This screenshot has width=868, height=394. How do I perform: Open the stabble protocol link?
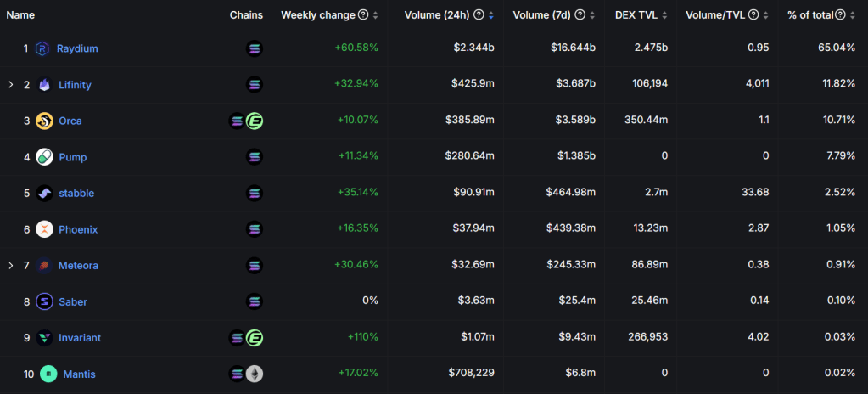pyautogui.click(x=76, y=194)
